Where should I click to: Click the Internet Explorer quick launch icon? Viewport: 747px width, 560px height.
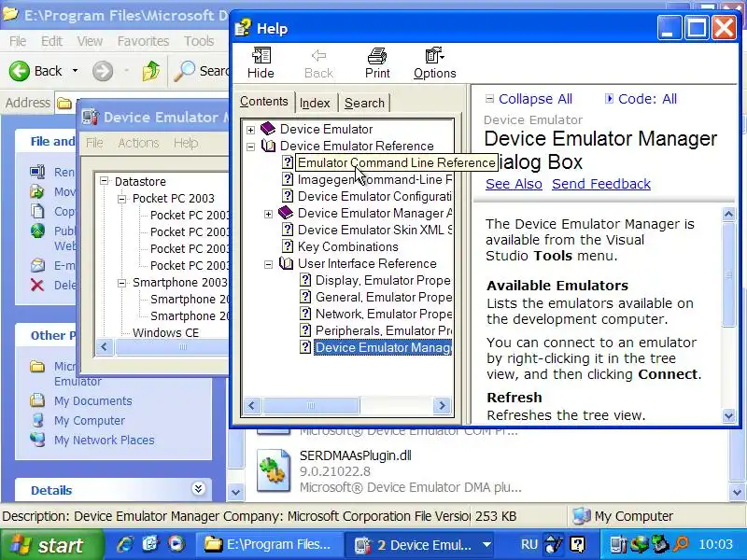point(125,544)
